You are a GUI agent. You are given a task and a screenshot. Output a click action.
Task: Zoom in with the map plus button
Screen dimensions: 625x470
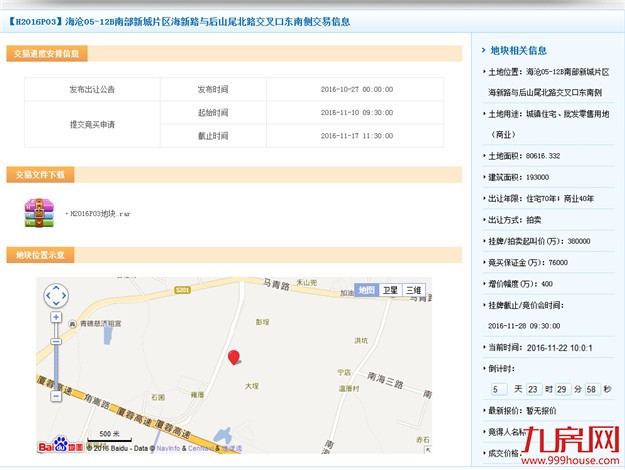click(x=56, y=317)
